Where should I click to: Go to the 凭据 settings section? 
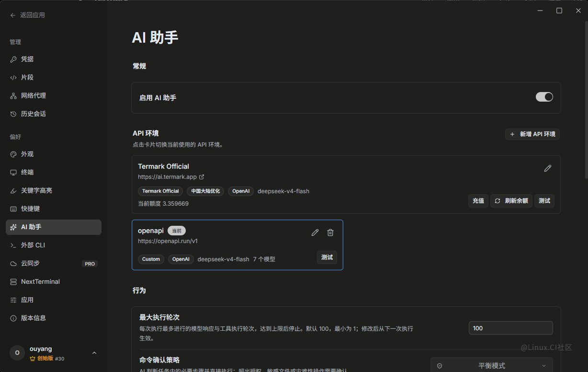[54, 59]
